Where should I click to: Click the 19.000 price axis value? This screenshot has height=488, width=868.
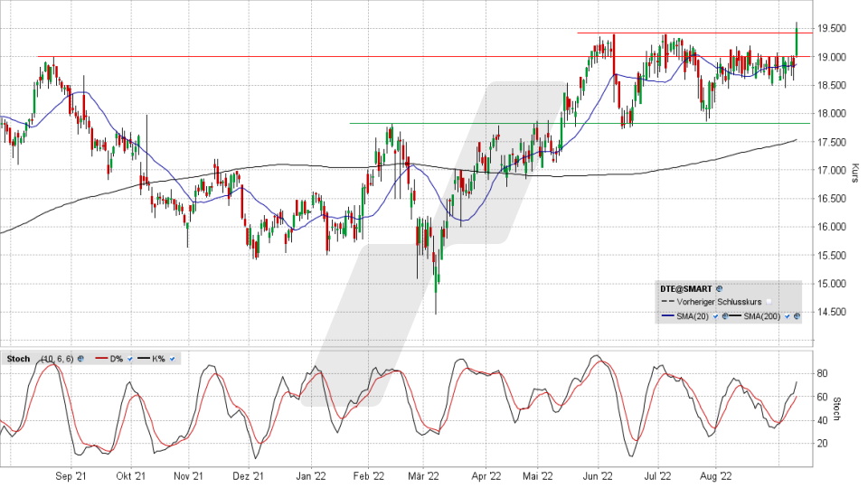(833, 57)
